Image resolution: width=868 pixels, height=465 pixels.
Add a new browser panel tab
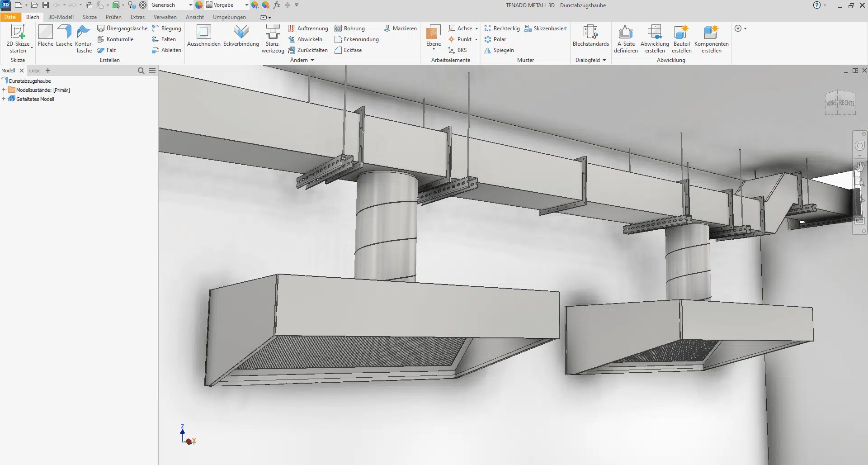point(48,71)
